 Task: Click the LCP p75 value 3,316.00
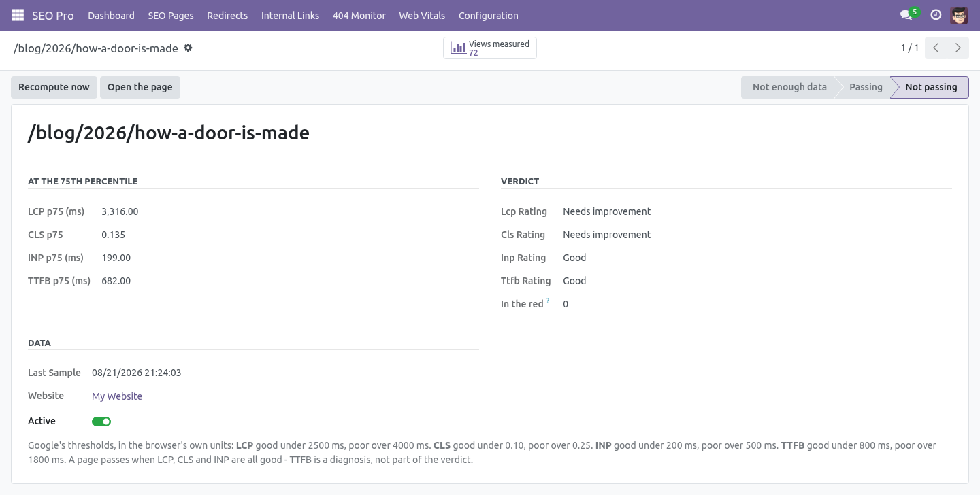click(x=120, y=211)
